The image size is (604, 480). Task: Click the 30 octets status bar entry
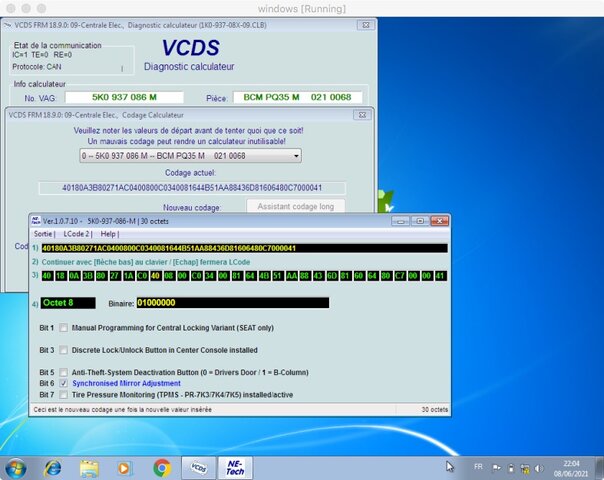435,410
